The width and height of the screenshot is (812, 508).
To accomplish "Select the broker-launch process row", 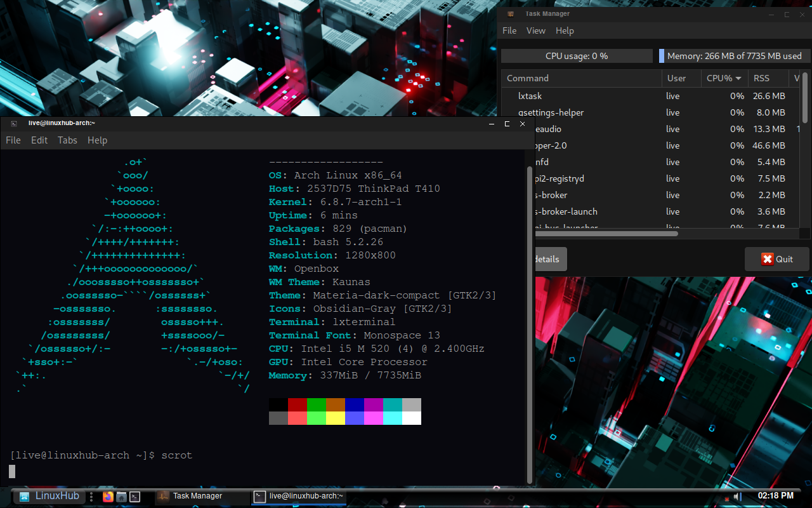I will click(x=668, y=211).
